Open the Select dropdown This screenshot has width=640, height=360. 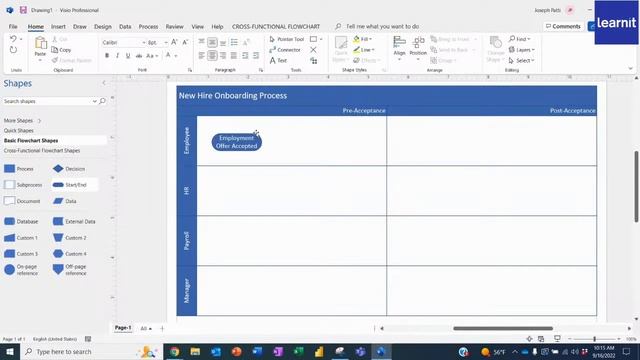click(x=521, y=60)
